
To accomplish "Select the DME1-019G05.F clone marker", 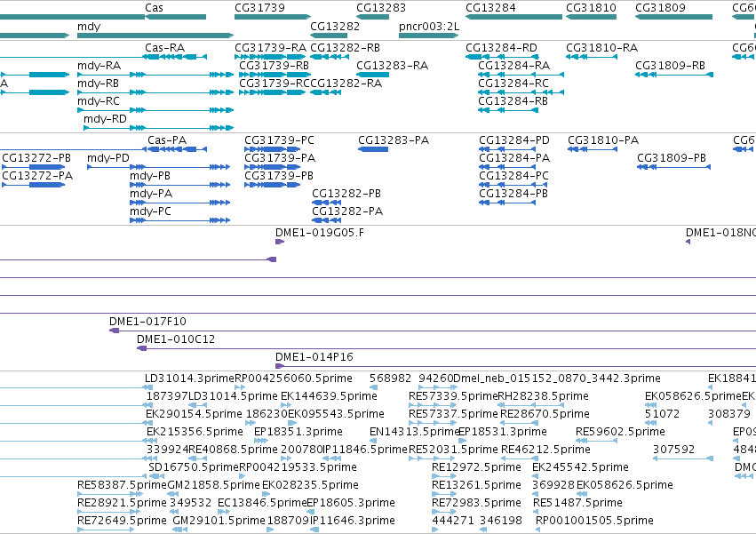I will pyautogui.click(x=280, y=242).
